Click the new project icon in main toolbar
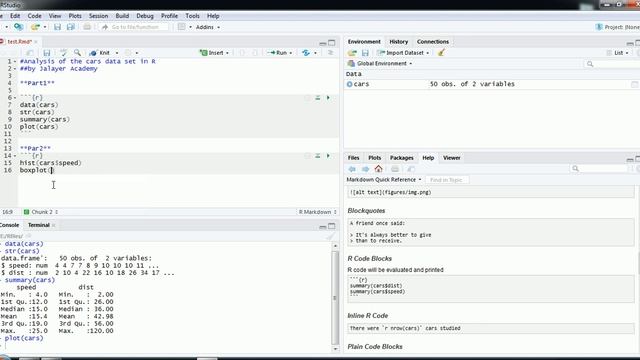Viewport: 640px width, 360px height. pyautogui.click(x=18, y=27)
